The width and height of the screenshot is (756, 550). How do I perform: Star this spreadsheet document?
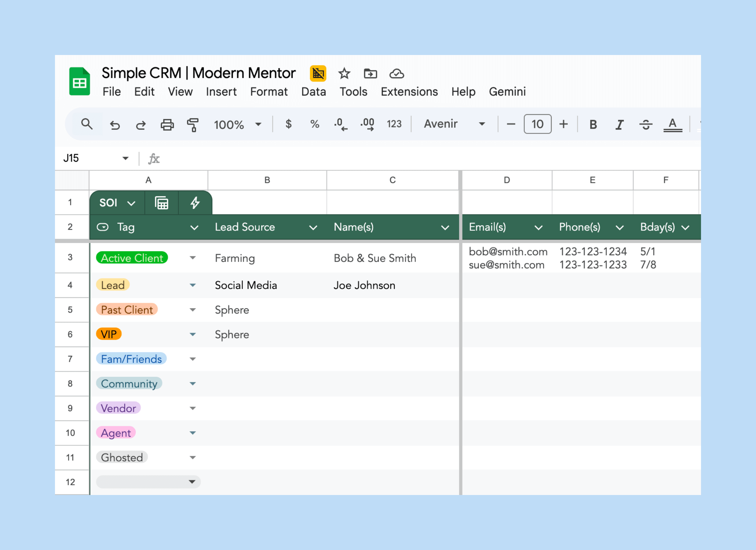[344, 73]
